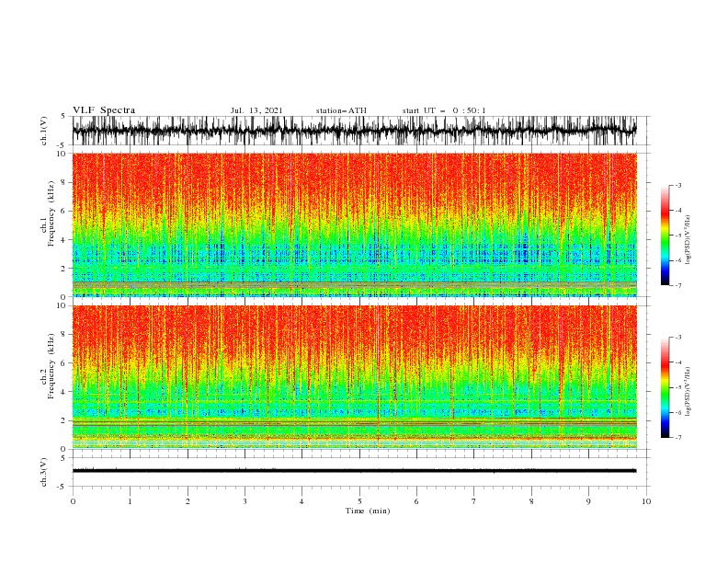Click the ch.2 "Frequency (kHz)" axis label
This screenshot has width=728, height=563.
[51, 366]
